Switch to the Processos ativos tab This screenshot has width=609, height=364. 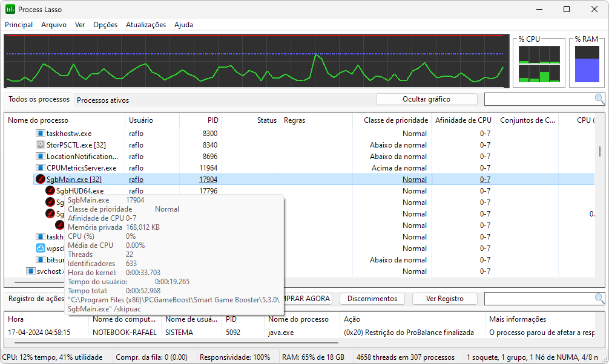point(102,100)
